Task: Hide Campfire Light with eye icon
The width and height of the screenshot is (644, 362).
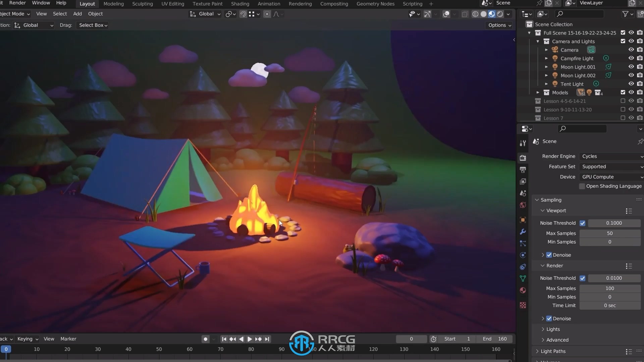Action: 631,58
